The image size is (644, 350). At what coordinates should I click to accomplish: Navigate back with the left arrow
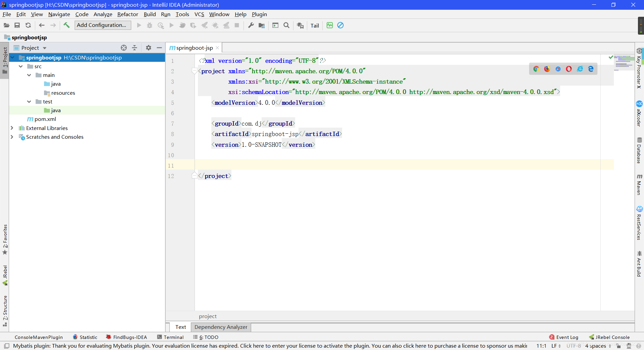(x=42, y=25)
